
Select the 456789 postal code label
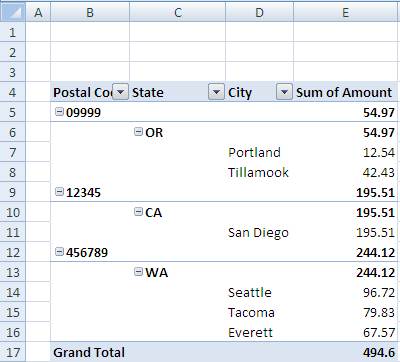click(87, 253)
